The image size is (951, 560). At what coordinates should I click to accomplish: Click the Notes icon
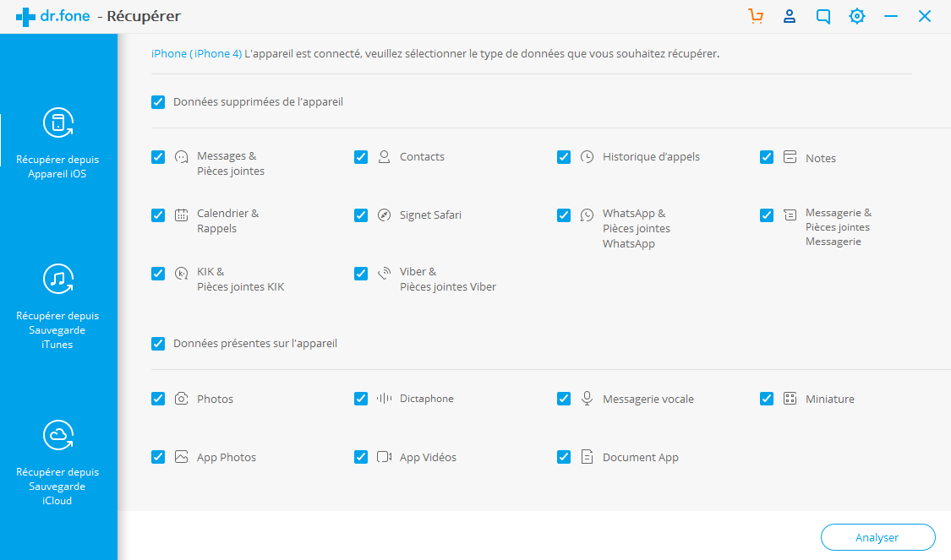[x=790, y=157]
